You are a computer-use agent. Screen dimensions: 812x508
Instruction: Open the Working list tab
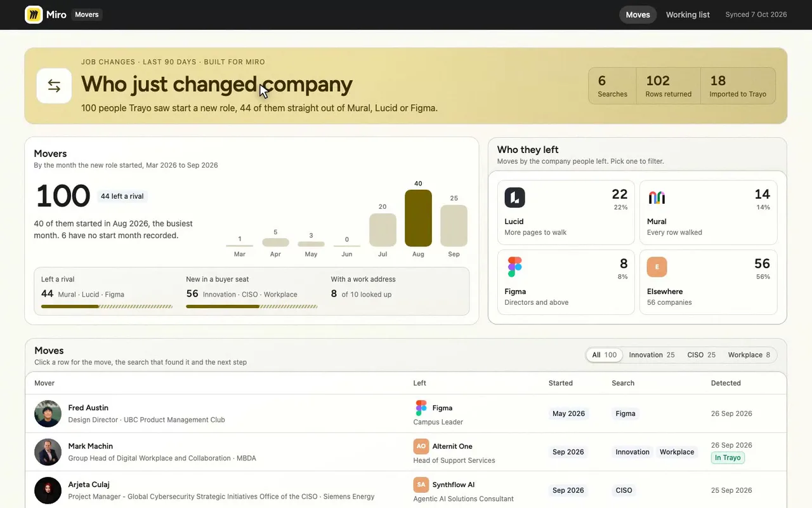tap(688, 15)
